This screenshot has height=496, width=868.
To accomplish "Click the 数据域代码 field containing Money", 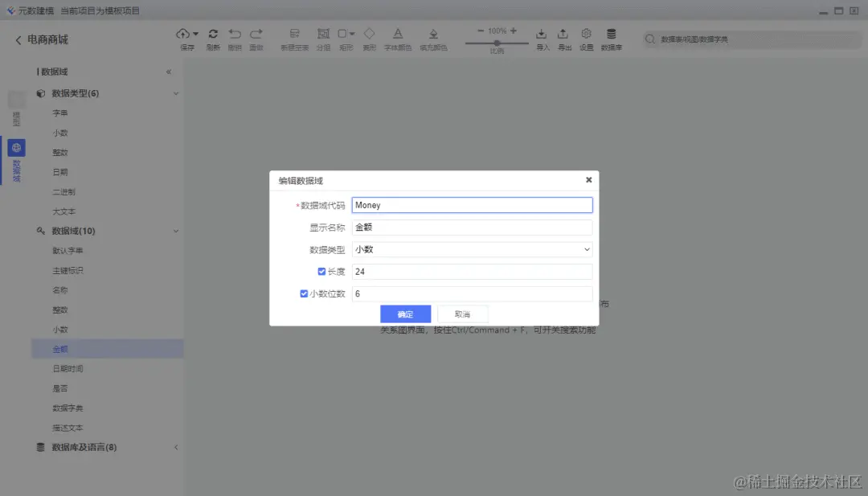I will [473, 205].
